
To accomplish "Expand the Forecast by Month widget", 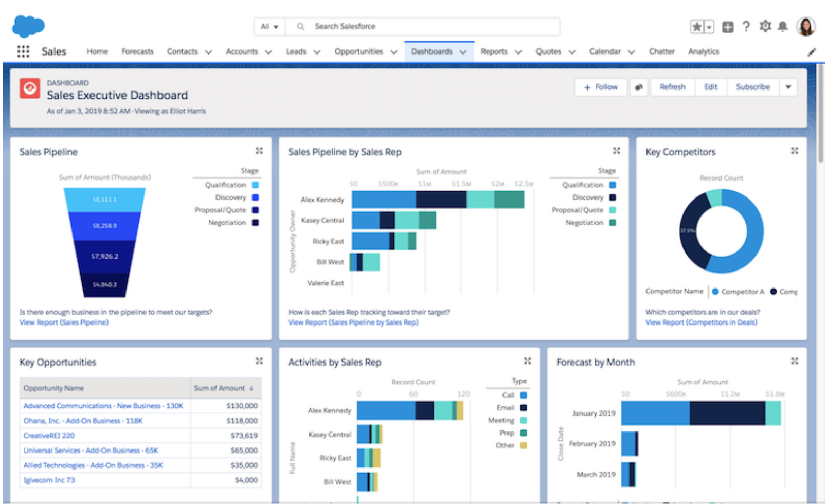I will 795,361.
